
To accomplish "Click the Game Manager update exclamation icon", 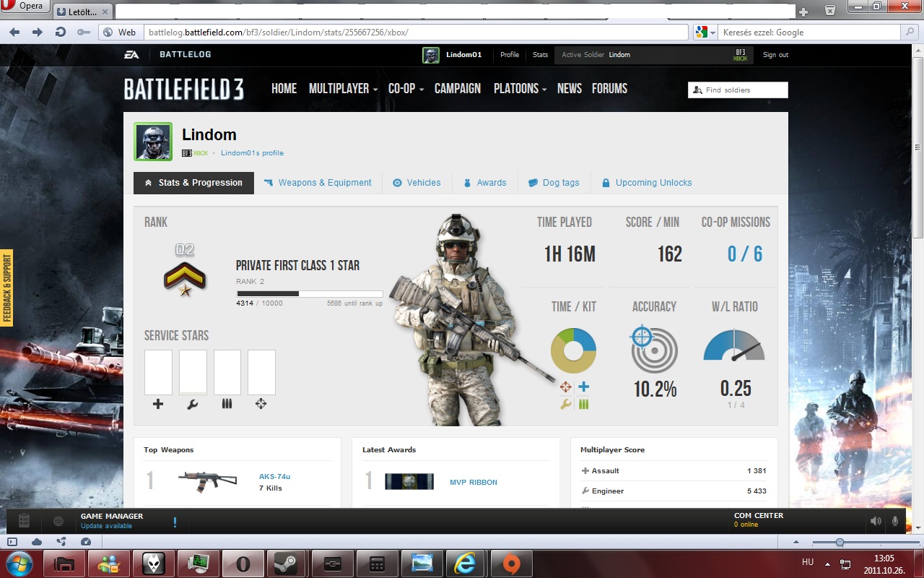I will pyautogui.click(x=175, y=522).
